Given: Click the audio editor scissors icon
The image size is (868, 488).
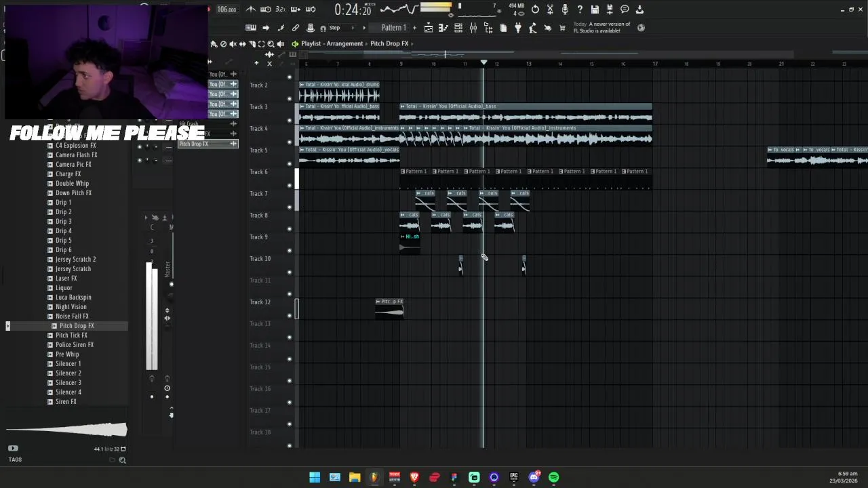Looking at the screenshot, I should point(550,9).
